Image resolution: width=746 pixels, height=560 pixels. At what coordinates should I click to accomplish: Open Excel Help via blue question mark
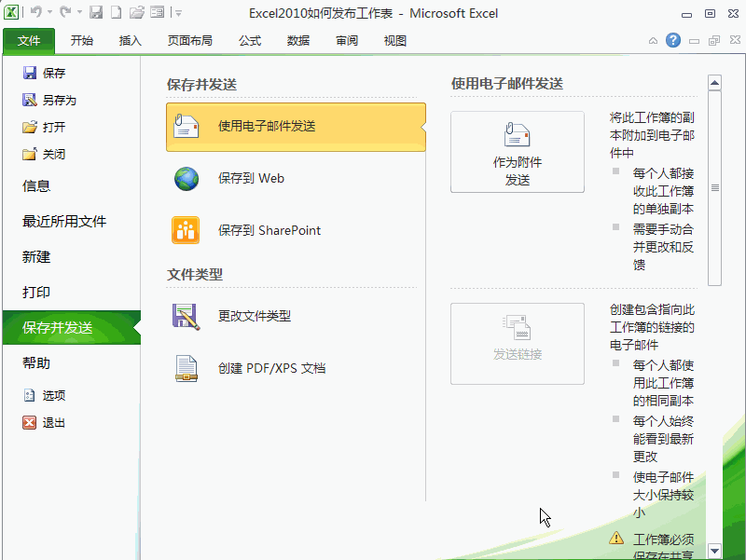pos(672,40)
